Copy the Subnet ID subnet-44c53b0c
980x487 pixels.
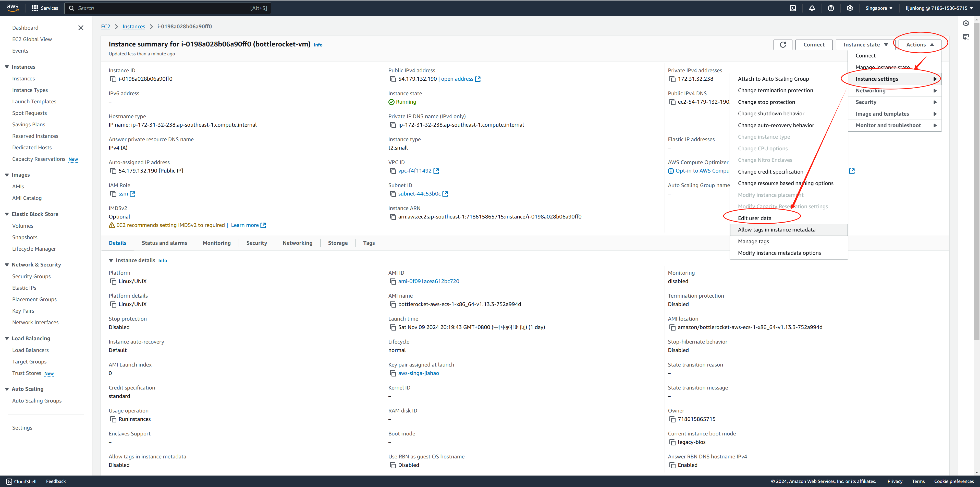[x=393, y=194]
